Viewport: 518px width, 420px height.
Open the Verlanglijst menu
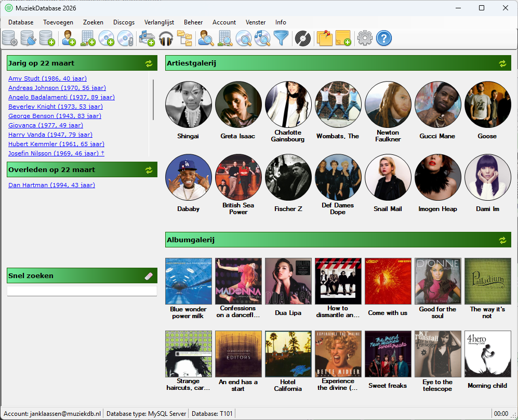[159, 22]
